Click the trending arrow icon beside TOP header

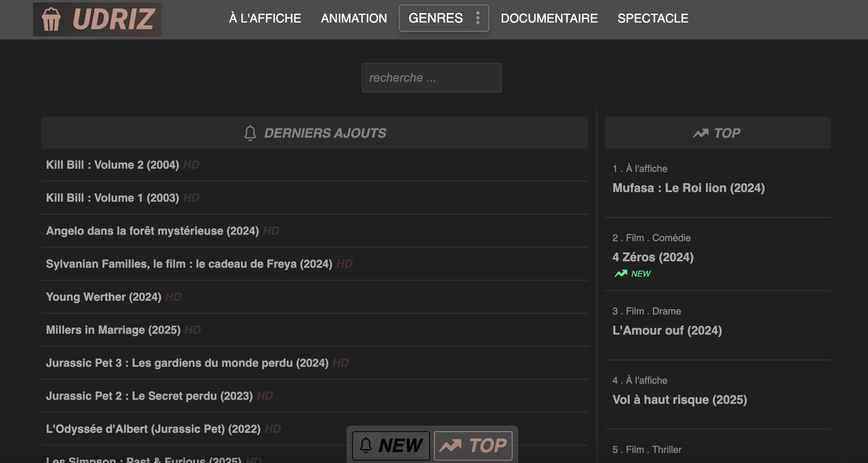[701, 133]
